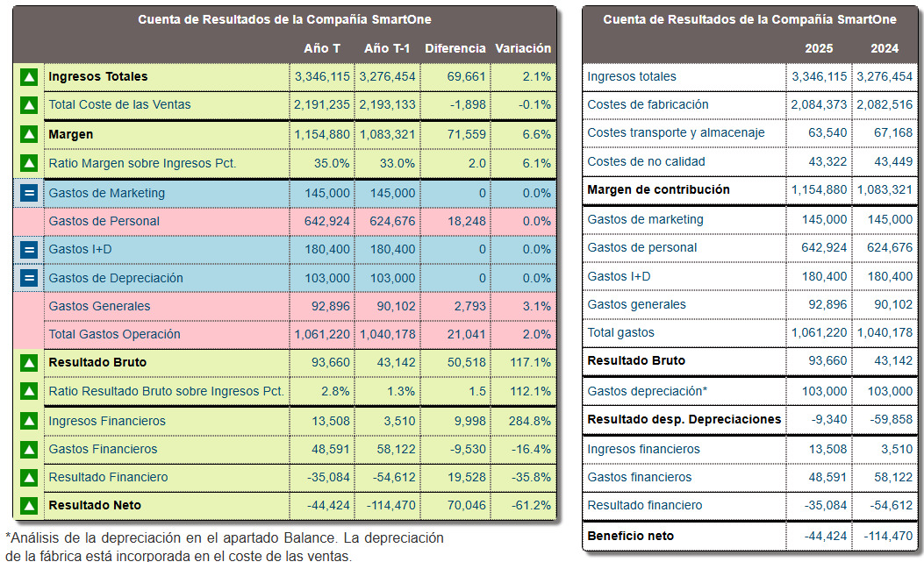The height and width of the screenshot is (562, 924).
Task: Click the 2,084,373 fabrication cost for 2025
Action: pos(819,105)
